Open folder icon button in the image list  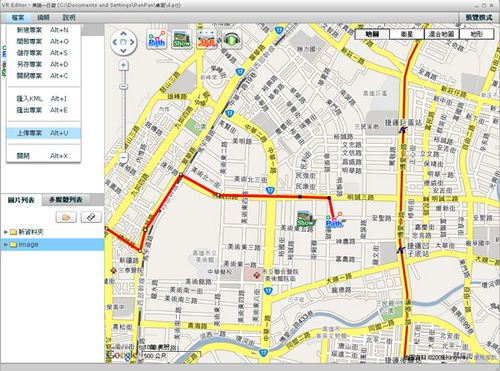point(66,217)
